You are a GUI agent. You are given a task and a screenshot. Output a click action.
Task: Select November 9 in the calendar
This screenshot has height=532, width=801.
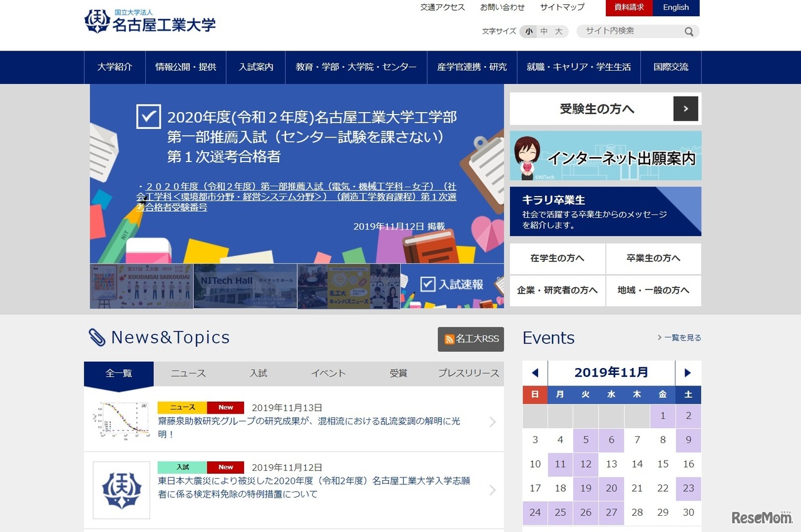coord(688,440)
